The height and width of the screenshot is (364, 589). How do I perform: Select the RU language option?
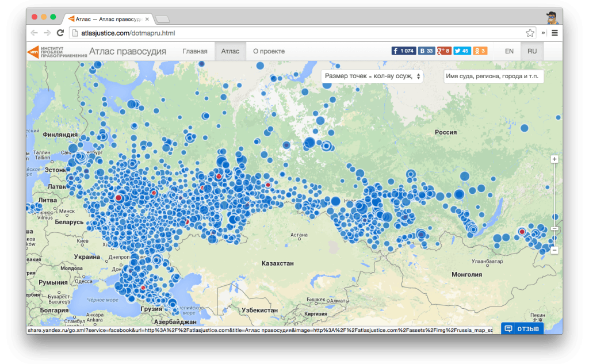532,51
